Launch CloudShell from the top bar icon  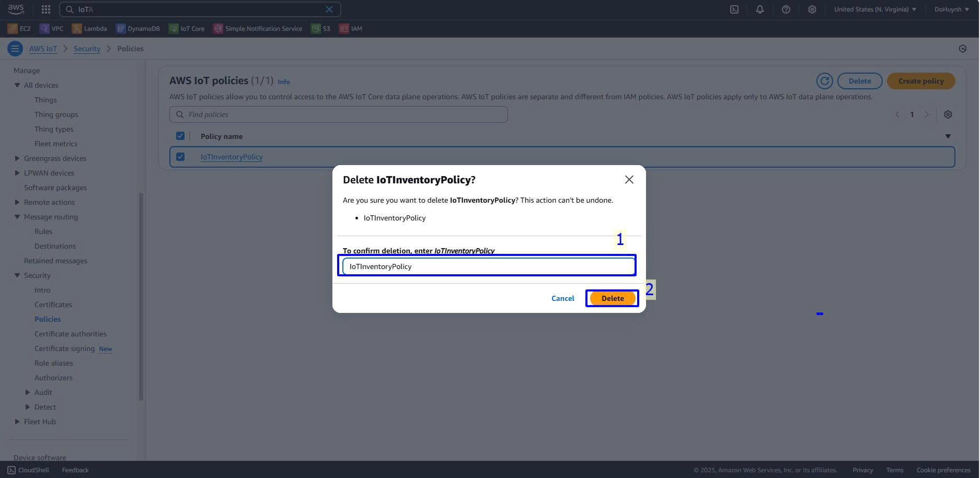click(x=734, y=9)
